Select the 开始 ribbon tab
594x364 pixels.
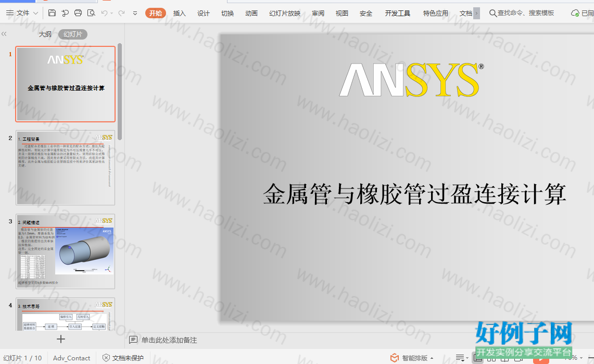tap(155, 13)
